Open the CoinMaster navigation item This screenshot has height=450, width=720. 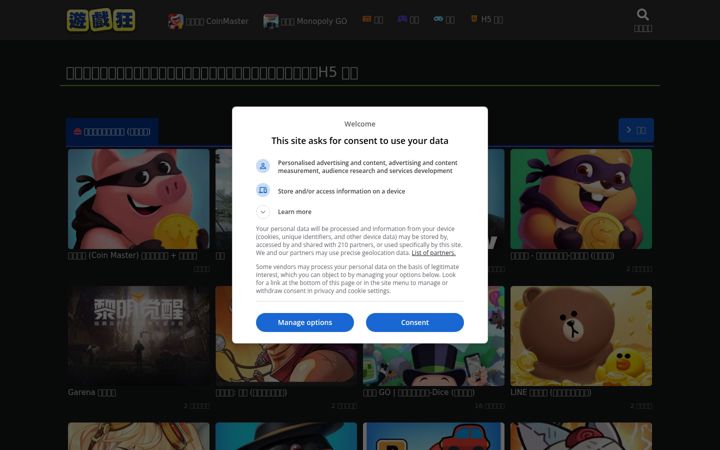tap(208, 21)
